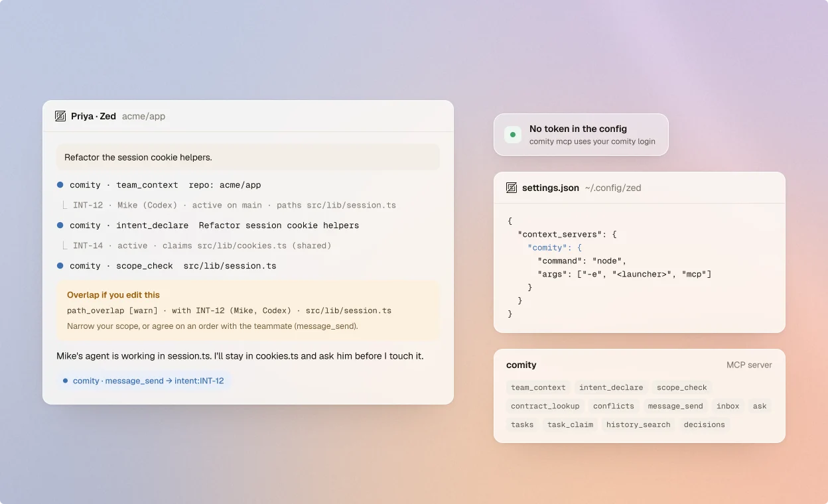This screenshot has height=504, width=828.
Task: Select the contract_lookup chip
Action: coord(545,406)
